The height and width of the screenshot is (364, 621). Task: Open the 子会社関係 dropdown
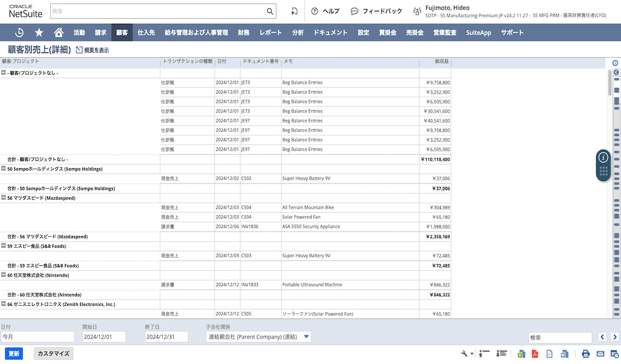click(x=258, y=337)
